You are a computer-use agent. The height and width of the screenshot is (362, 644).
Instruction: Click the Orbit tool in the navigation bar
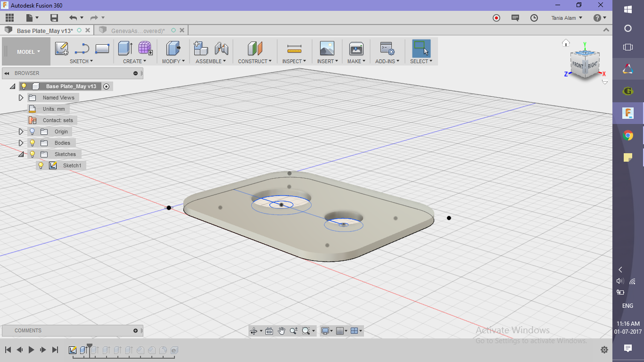click(254, 331)
